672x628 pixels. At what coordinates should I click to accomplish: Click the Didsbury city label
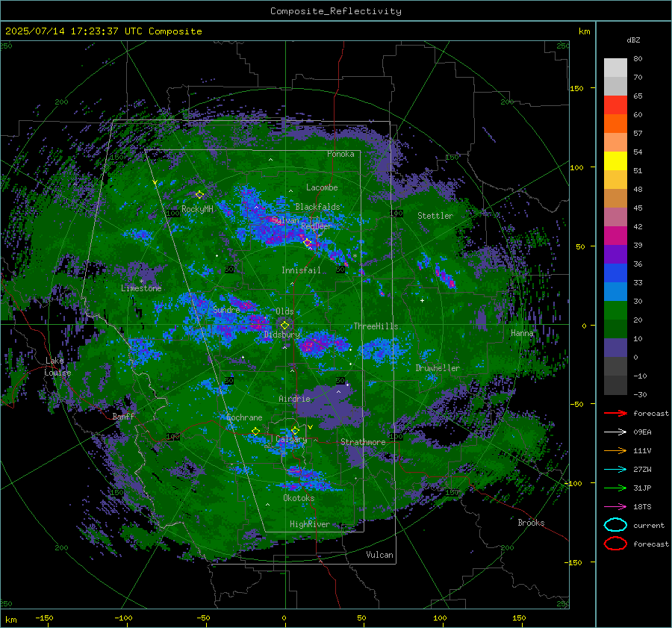[x=282, y=335]
